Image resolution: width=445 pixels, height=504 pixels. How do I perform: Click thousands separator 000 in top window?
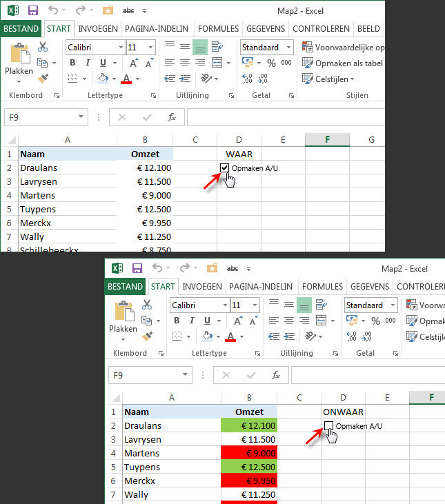286,63
